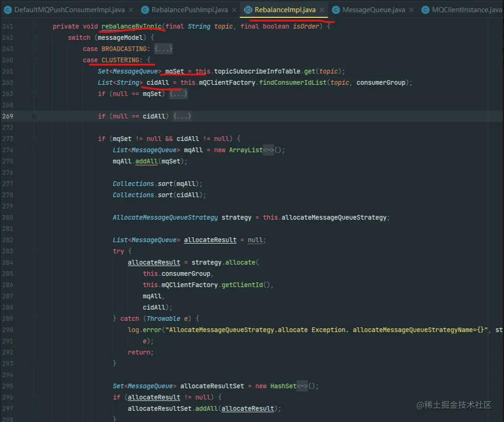Click class icon of MQClientInstance.java tab

(x=425, y=10)
